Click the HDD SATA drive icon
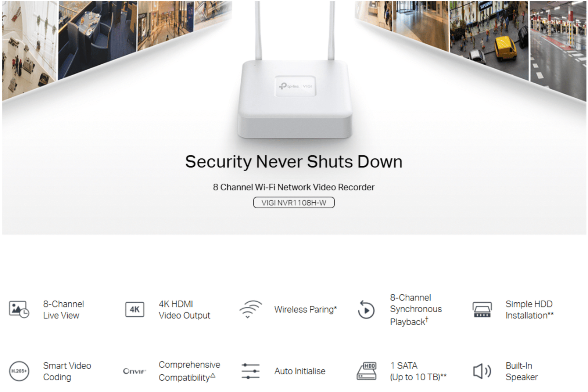 tap(366, 371)
